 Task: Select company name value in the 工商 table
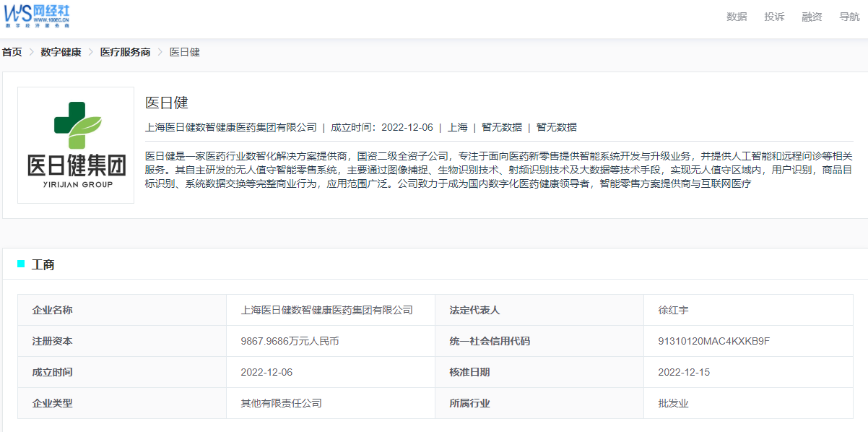pos(326,310)
